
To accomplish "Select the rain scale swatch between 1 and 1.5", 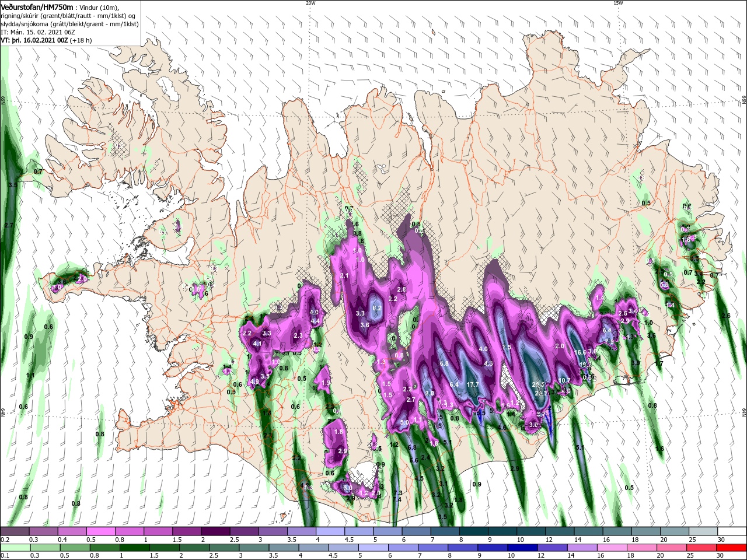I will click(135, 548).
